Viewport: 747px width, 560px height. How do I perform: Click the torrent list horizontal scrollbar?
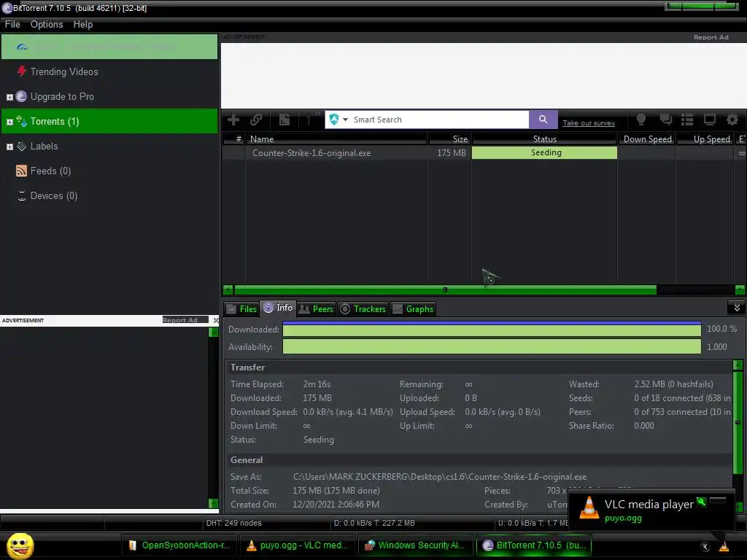coord(445,290)
